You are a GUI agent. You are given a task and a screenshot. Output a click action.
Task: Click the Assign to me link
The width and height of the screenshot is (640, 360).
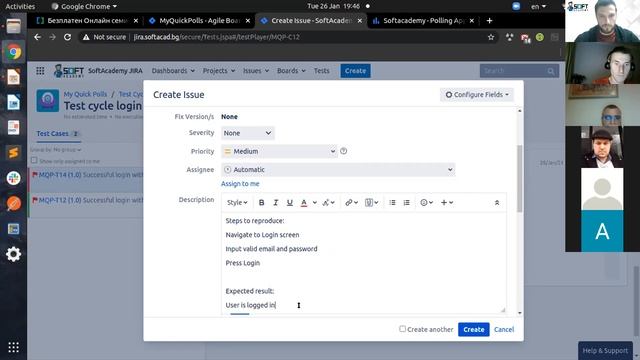(x=240, y=184)
